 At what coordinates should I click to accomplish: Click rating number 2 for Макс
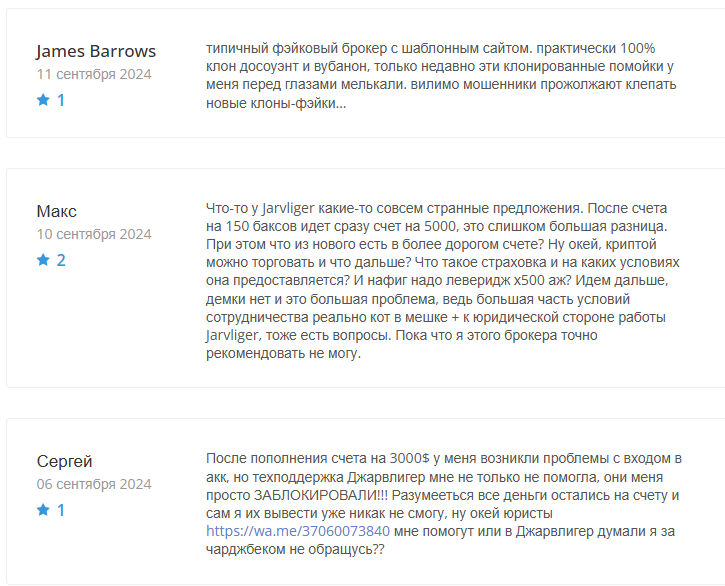(x=61, y=260)
